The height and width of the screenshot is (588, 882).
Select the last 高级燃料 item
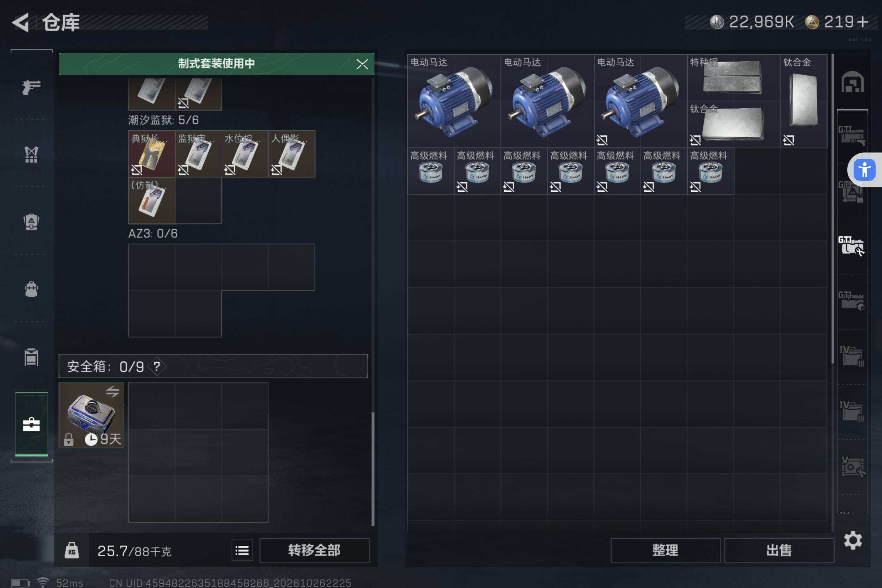[x=710, y=171]
